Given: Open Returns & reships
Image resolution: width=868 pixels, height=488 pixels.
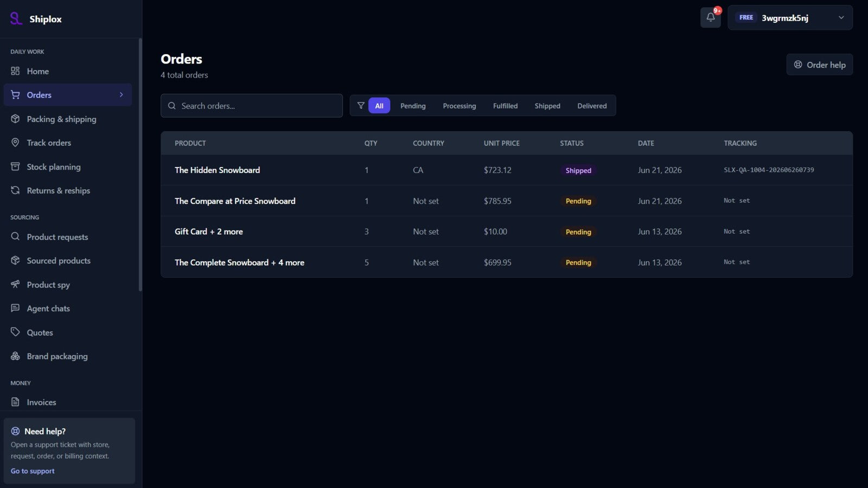Looking at the screenshot, I should point(68,190).
